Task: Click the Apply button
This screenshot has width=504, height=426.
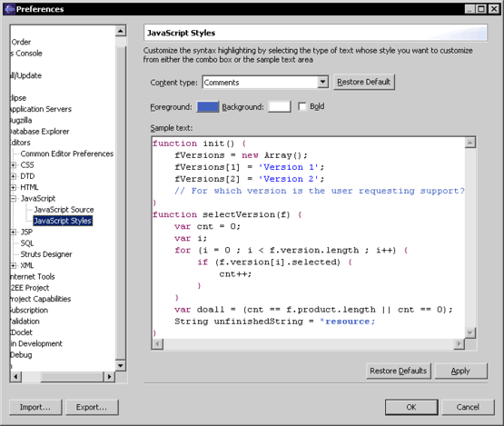Action: coord(460,371)
